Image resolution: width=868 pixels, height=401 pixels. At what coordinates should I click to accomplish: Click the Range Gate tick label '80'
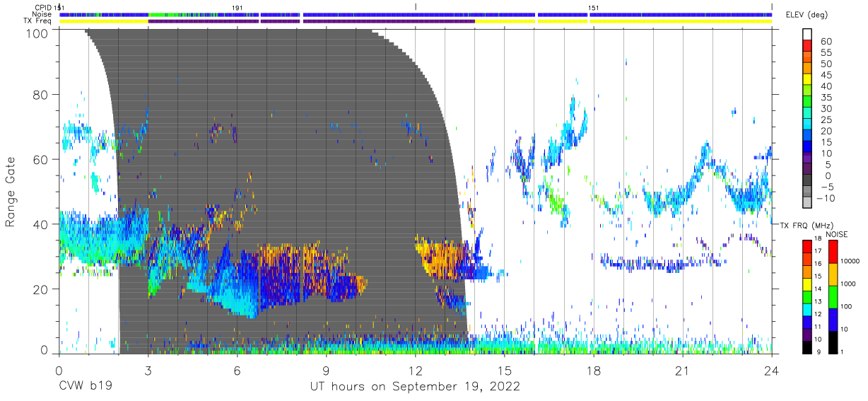coord(40,95)
